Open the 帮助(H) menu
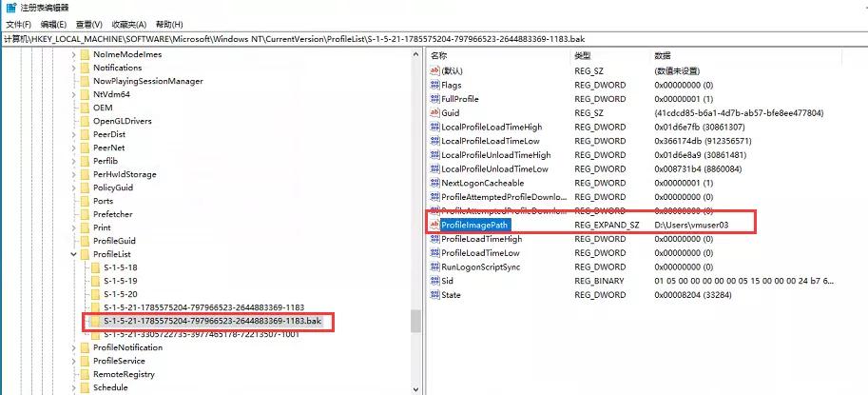 169,25
